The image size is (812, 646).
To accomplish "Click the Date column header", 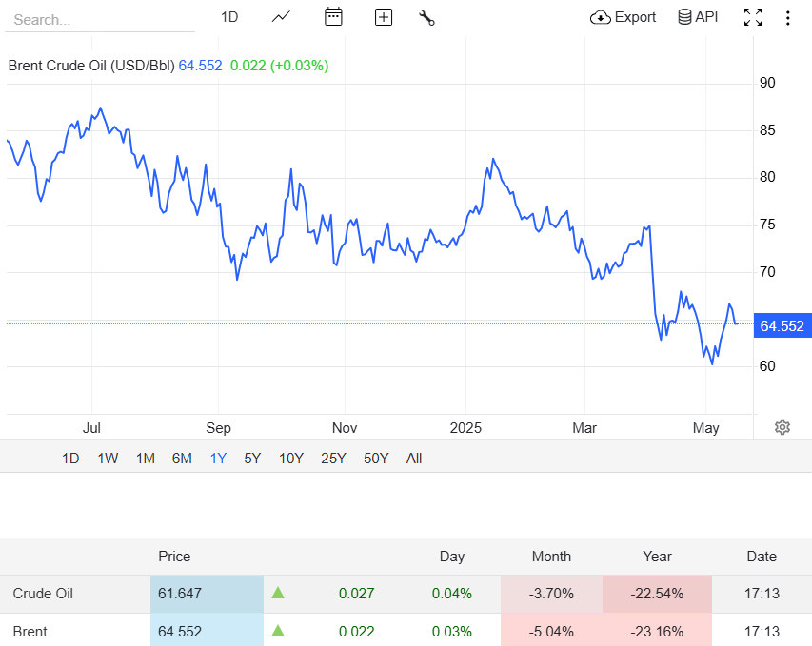I will coord(762,557).
